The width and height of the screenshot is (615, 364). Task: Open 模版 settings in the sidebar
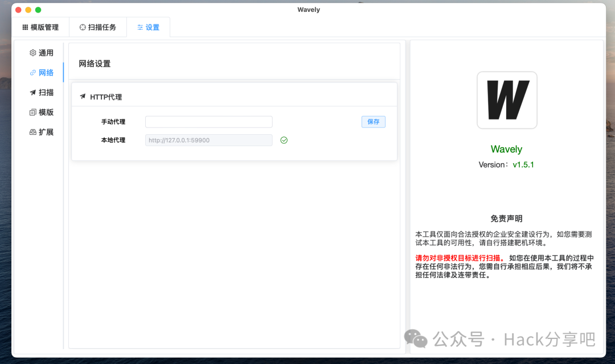[41, 113]
